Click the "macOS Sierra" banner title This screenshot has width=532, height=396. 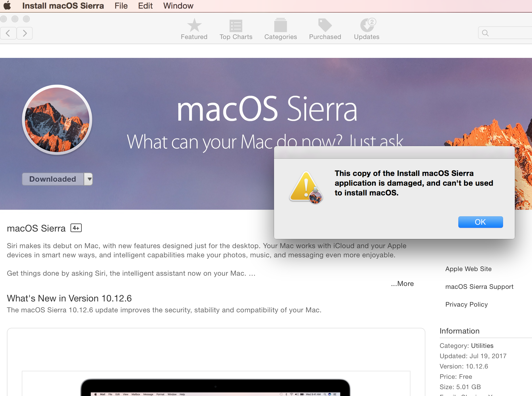click(267, 109)
